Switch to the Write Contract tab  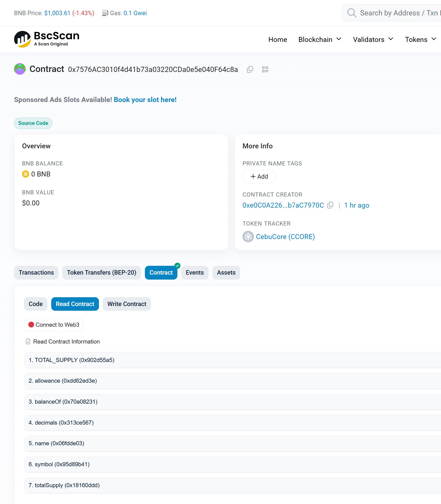coord(127,304)
